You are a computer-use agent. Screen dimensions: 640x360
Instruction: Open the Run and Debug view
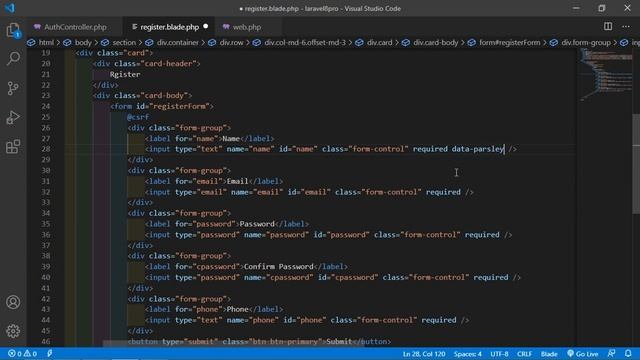tap(13, 118)
